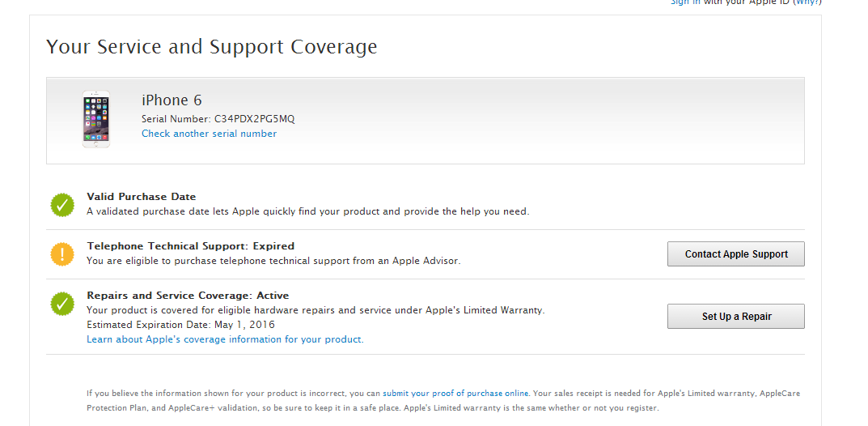The image size is (868, 426).
Task: Select the Telephone Technical Support: Expired heading
Action: click(190, 246)
